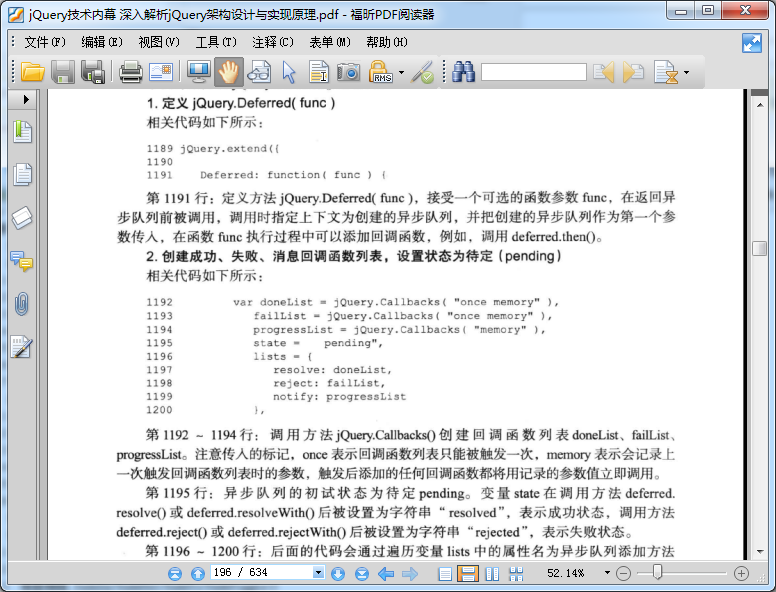Go to previous search result

click(604, 72)
